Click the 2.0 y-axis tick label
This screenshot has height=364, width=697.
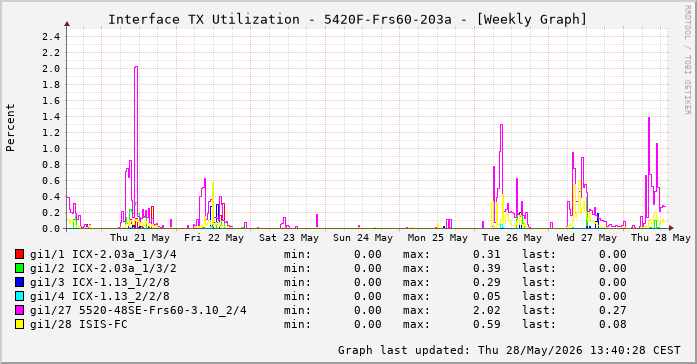51,68
